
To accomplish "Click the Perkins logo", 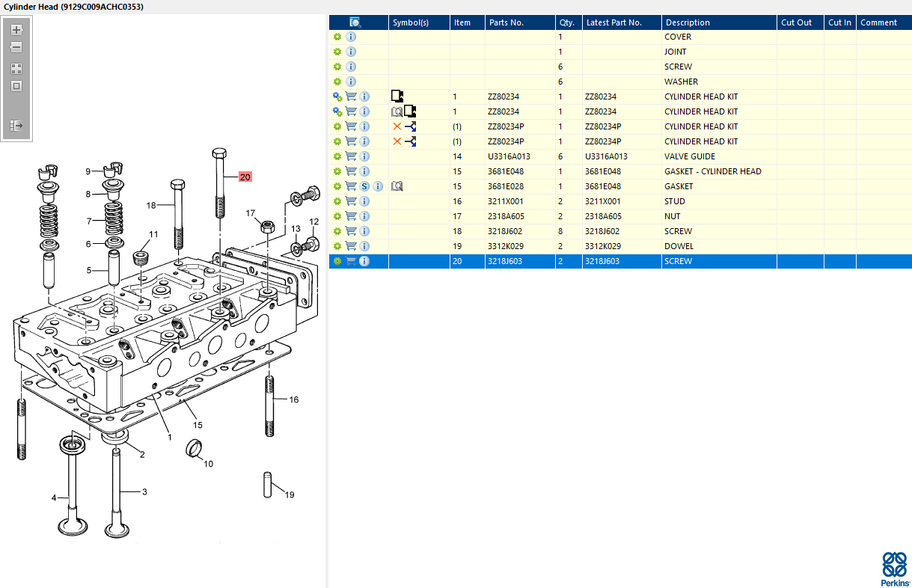I will click(x=894, y=569).
